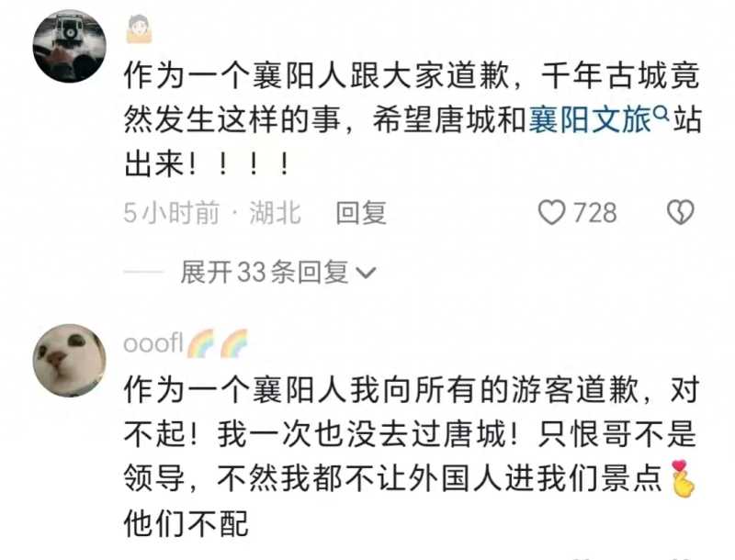Click the chevron after 33条回复
The height and width of the screenshot is (560, 735).
coord(366,273)
